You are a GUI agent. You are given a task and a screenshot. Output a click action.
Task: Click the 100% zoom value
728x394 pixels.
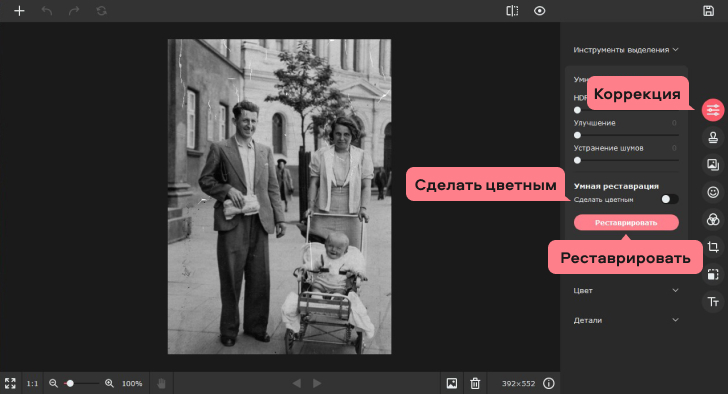click(132, 383)
